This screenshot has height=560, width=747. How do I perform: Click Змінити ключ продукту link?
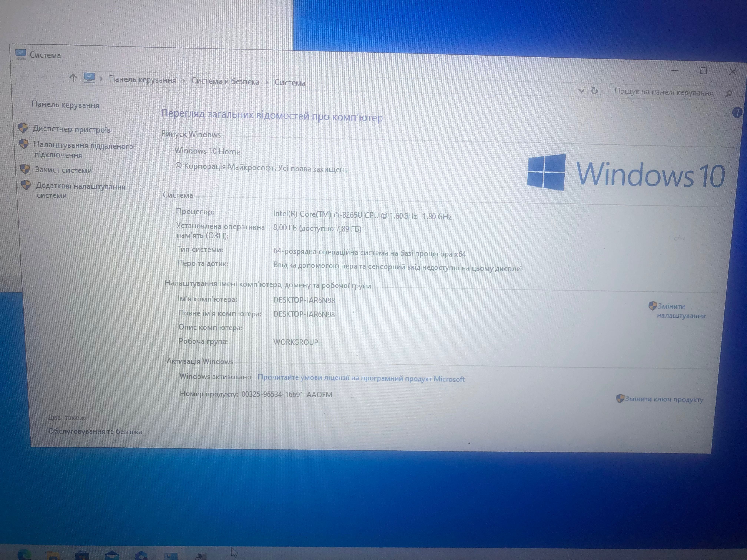pyautogui.click(x=664, y=399)
